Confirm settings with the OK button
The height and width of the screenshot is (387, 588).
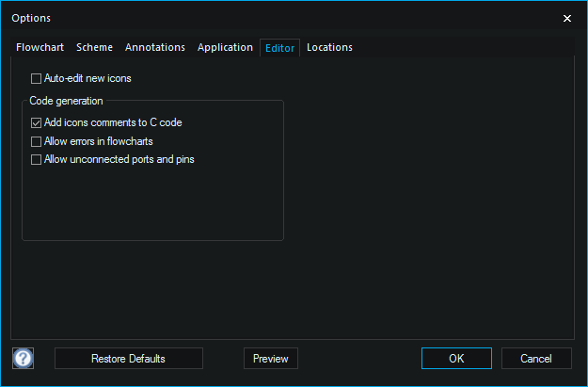pos(456,359)
